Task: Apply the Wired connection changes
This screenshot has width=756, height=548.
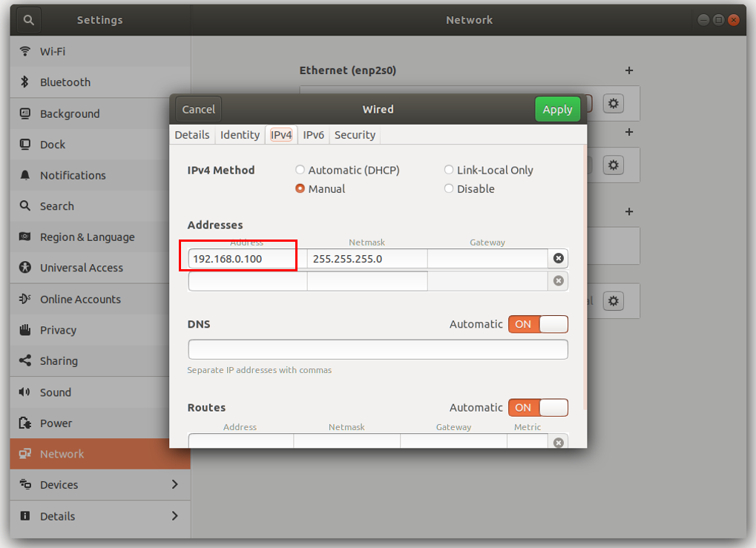Action: 557,110
